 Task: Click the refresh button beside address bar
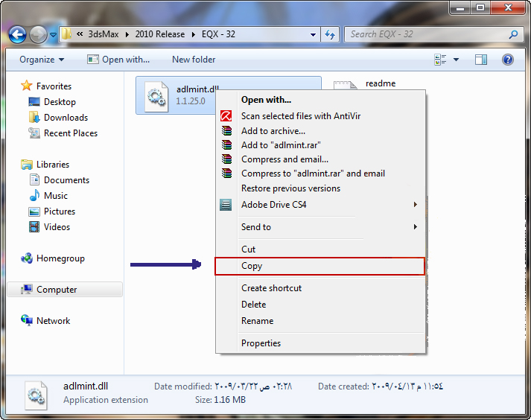331,34
